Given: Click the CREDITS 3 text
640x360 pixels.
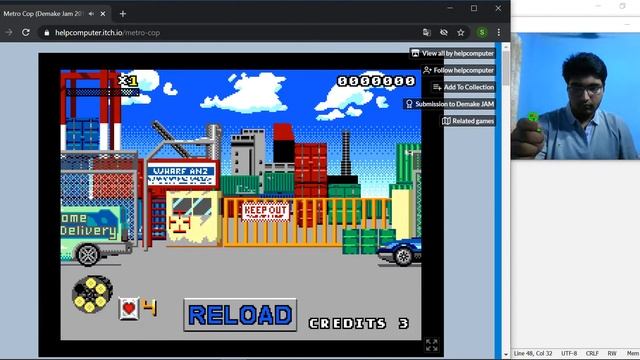Looking at the screenshot, I should (x=359, y=324).
